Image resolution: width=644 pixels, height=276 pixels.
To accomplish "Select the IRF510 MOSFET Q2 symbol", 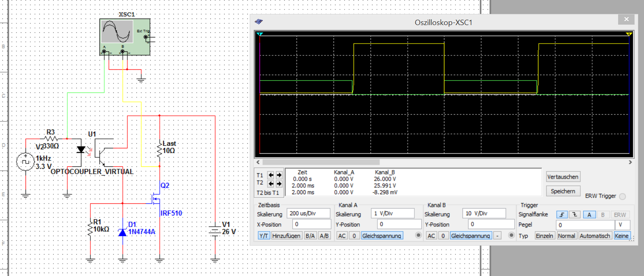I will (x=156, y=198).
